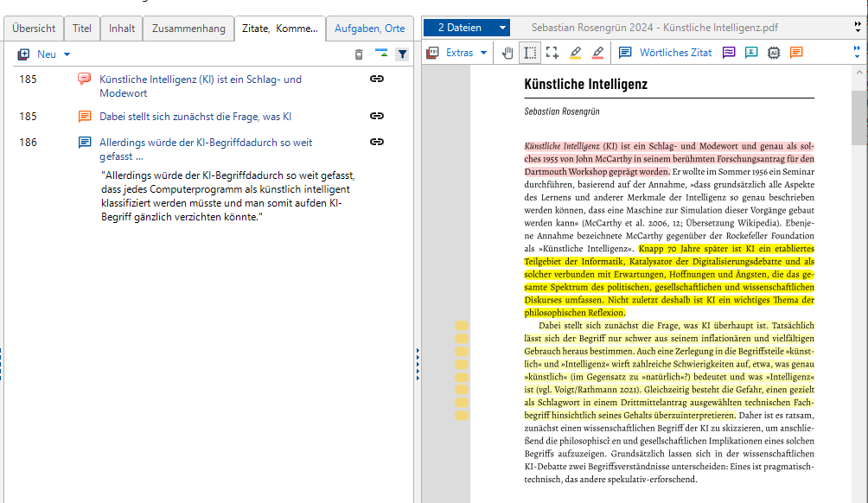Click Wörtliches Zitat button
The height and width of the screenshot is (503, 868).
click(x=675, y=53)
